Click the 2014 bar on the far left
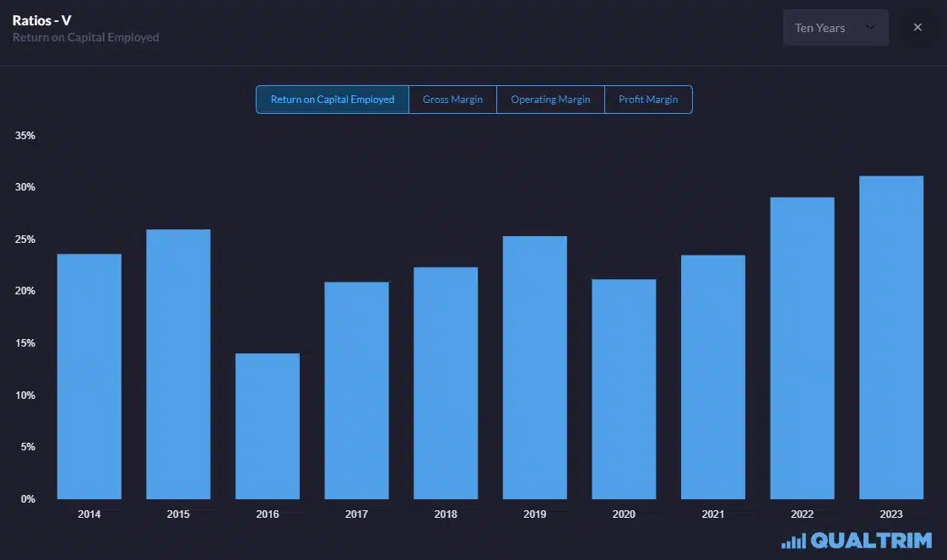This screenshot has height=560, width=947. tap(89, 375)
